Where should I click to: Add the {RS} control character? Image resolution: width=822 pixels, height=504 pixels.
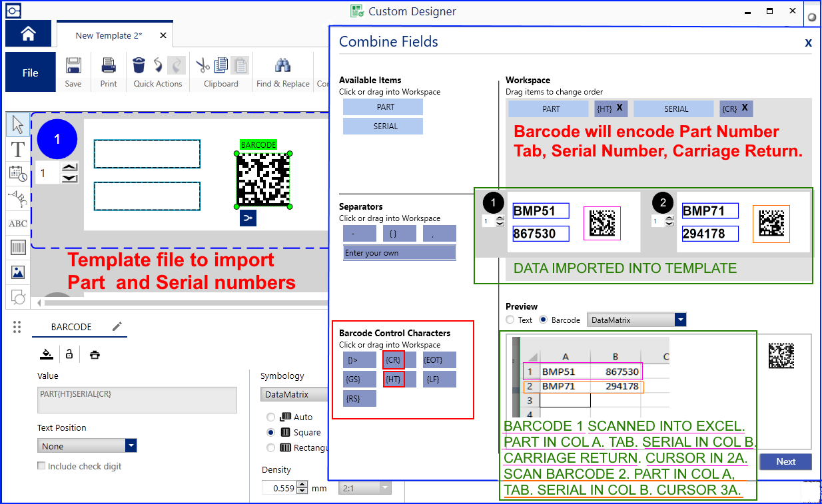360,399
